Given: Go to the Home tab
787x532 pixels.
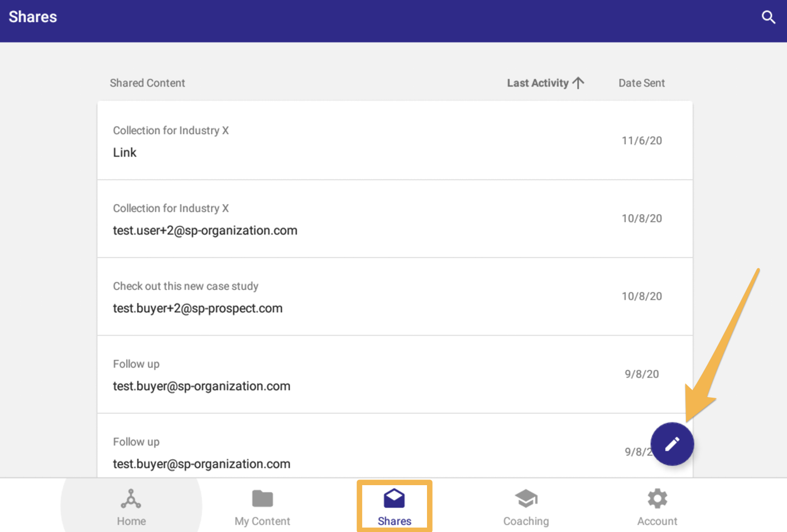Looking at the screenshot, I should pyautogui.click(x=131, y=506).
